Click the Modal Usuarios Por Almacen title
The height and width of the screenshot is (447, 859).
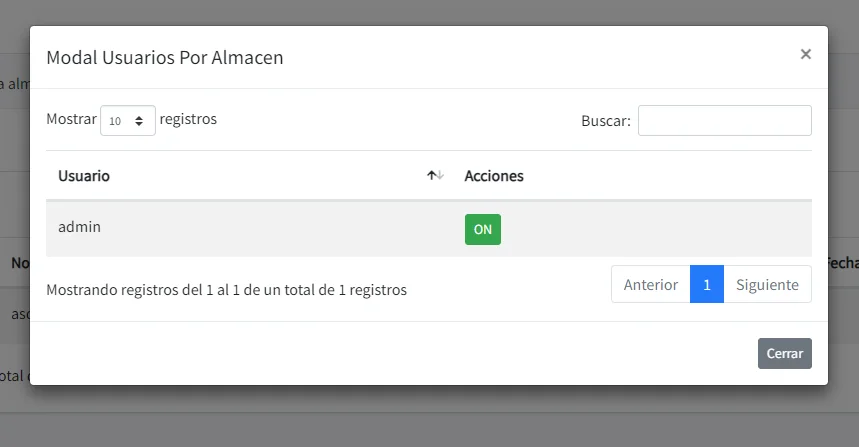click(165, 58)
